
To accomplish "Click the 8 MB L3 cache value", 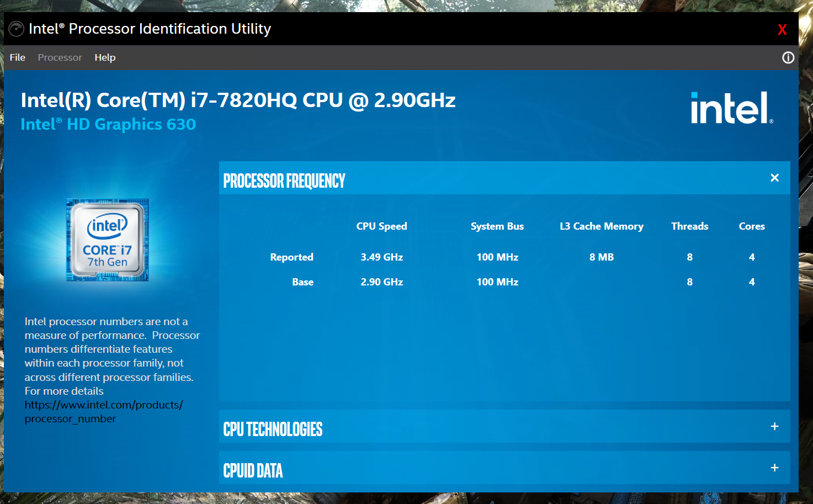I will 601,257.
